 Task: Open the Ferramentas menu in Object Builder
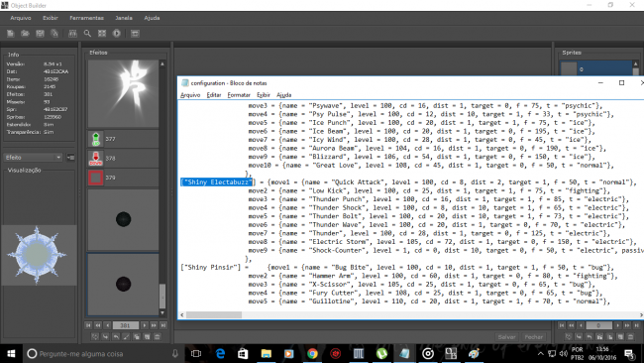point(86,18)
